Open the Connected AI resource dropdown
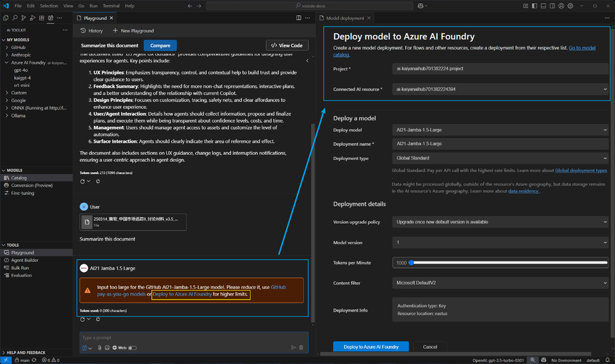 pos(500,89)
